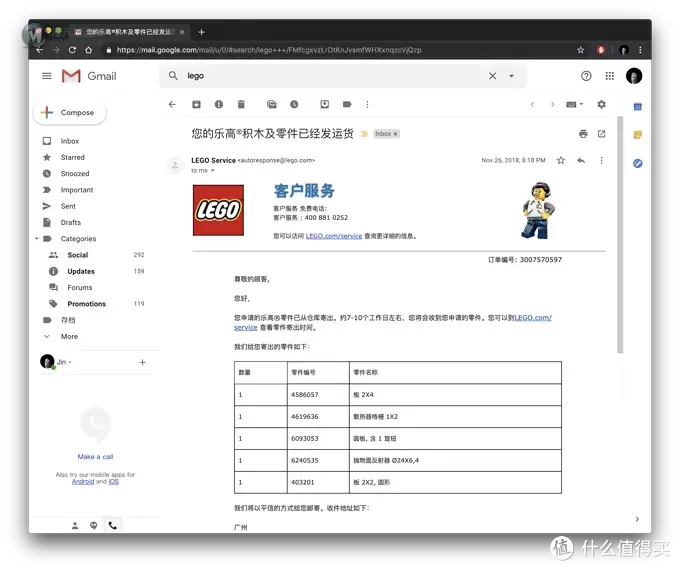
Task: Delete the email with trash icon
Action: 241,104
